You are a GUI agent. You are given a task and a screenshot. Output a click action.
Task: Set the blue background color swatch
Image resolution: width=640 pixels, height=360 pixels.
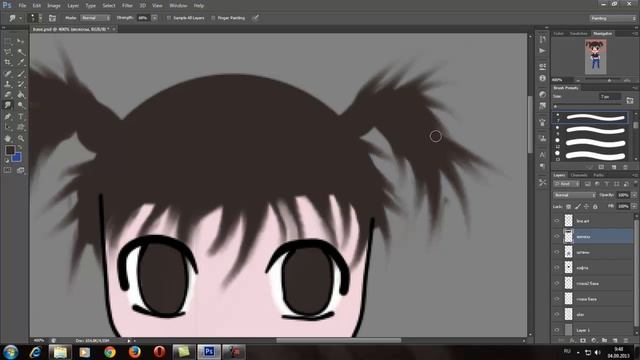click(18, 158)
